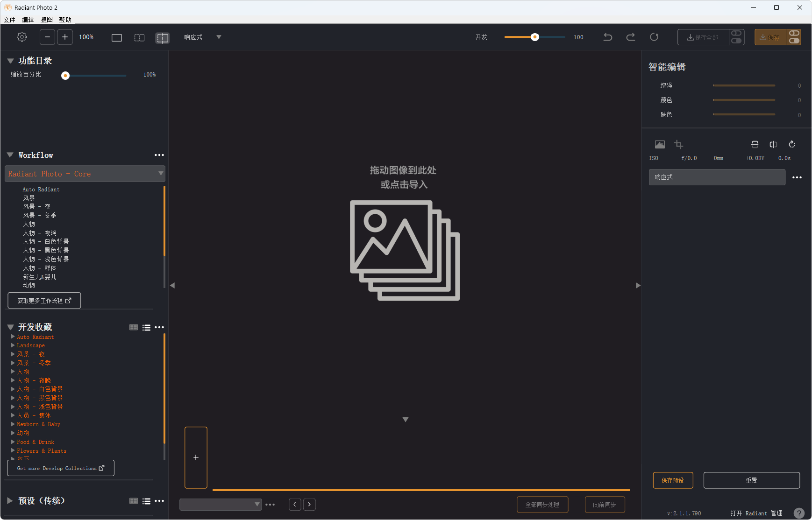Toggle the switch beside 保存全部
This screenshot has width=812, height=520.
736,37
